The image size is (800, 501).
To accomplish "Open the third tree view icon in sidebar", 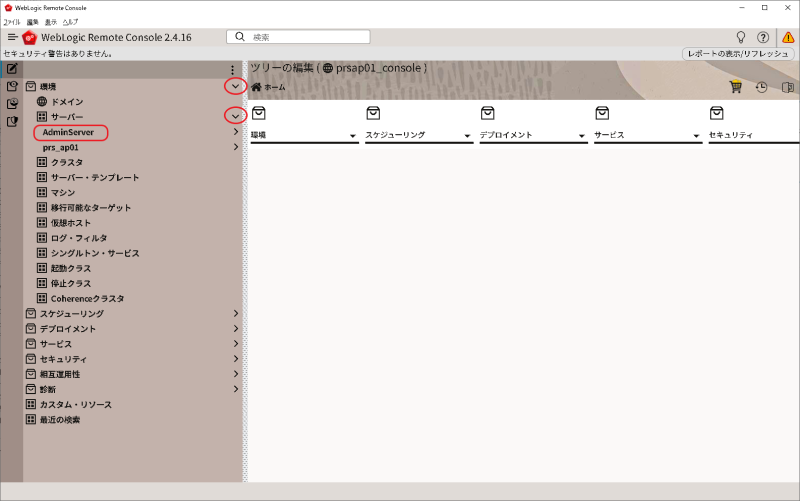I will click(12, 104).
